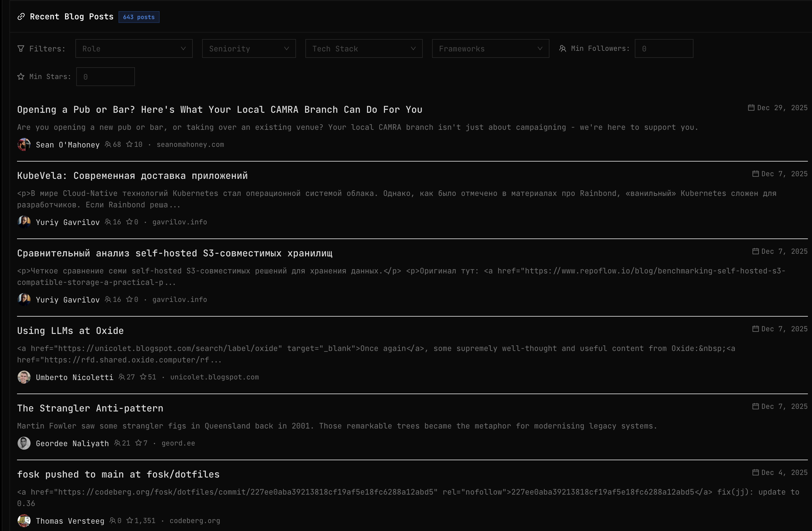The height and width of the screenshot is (531, 812).
Task: Click the 643 posts badge
Action: (x=139, y=17)
